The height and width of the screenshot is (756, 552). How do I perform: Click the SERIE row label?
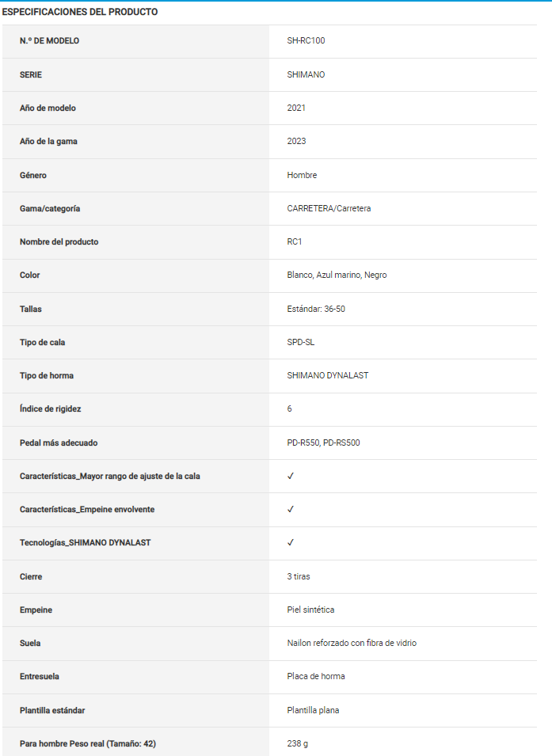(x=31, y=74)
